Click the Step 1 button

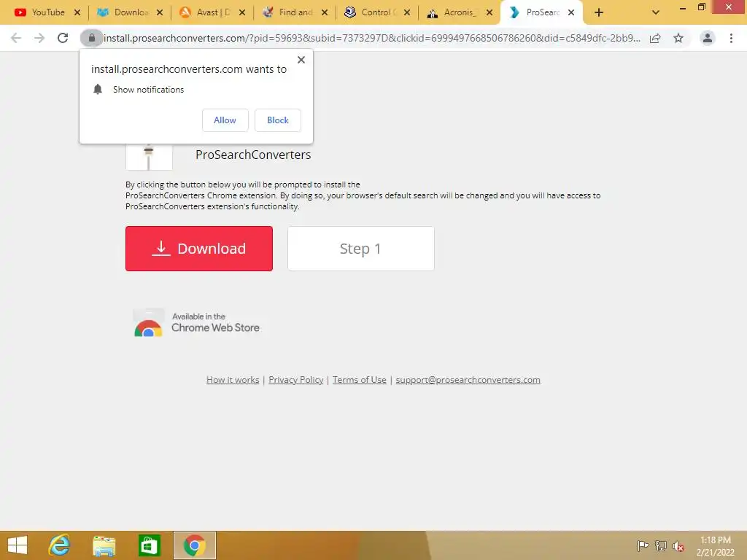pyautogui.click(x=360, y=249)
